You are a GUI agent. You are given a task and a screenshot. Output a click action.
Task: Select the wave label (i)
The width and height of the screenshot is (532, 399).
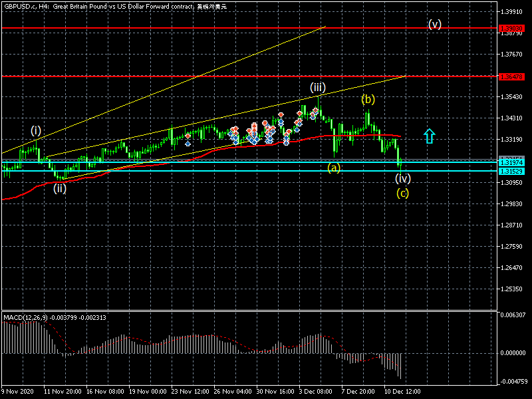click(x=36, y=130)
